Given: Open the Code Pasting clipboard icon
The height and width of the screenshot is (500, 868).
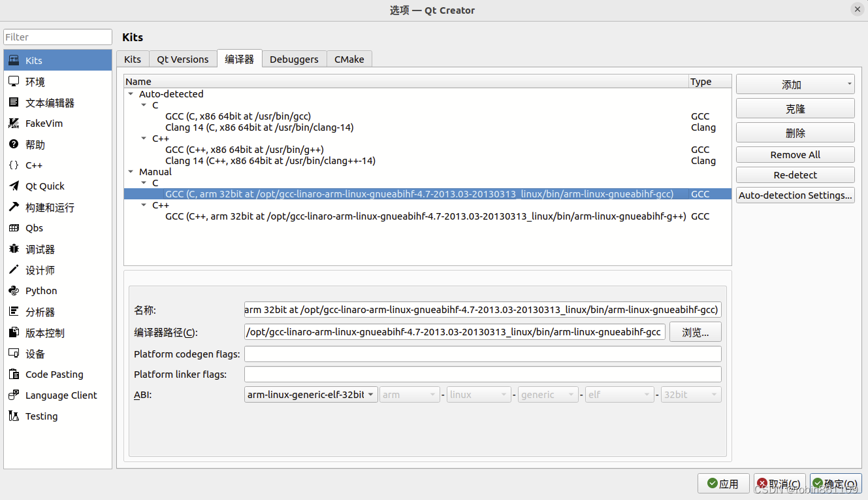Looking at the screenshot, I should 14,374.
